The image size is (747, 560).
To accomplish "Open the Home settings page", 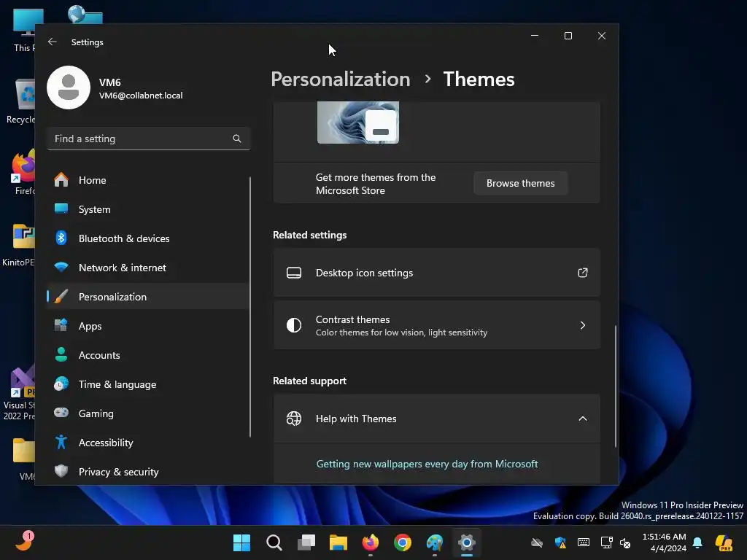I will pyautogui.click(x=147, y=180).
